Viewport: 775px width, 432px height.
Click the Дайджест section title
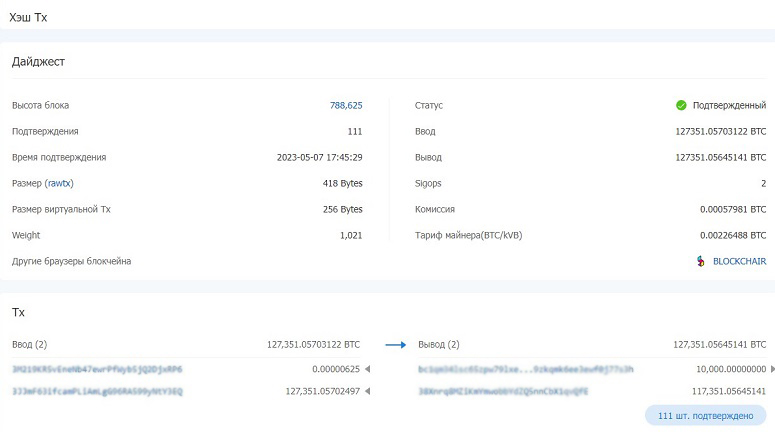click(39, 62)
